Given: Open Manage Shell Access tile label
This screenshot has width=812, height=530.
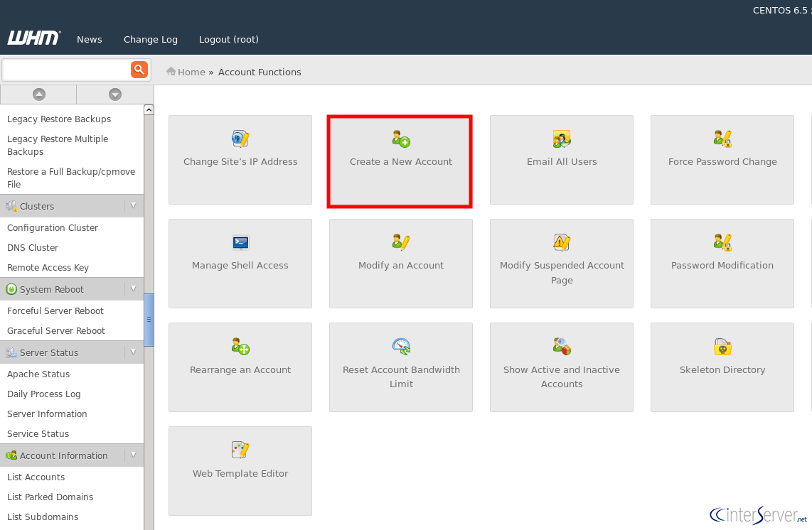Looking at the screenshot, I should [240, 266].
